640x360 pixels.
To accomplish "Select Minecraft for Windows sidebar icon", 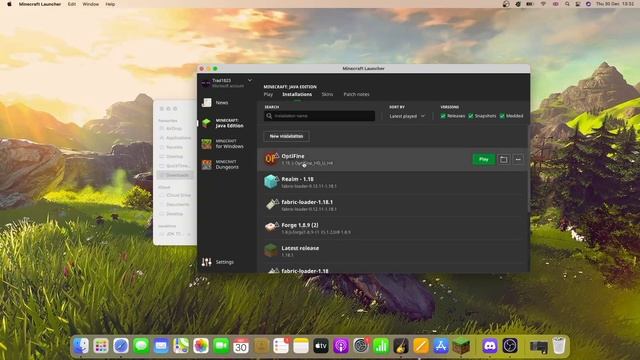I will [x=207, y=144].
